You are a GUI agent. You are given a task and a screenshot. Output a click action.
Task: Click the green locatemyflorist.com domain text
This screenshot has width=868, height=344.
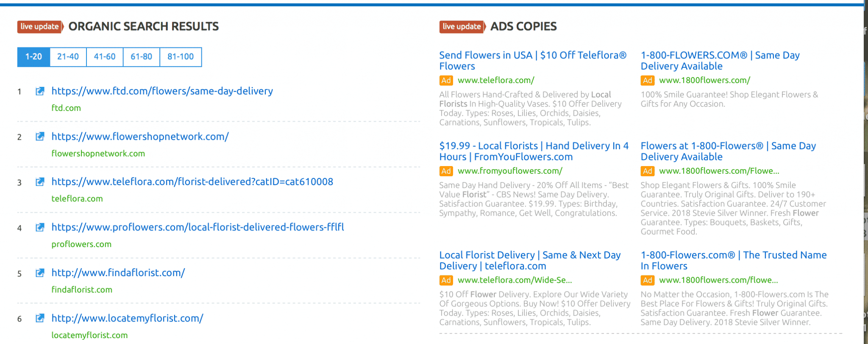[89, 335]
